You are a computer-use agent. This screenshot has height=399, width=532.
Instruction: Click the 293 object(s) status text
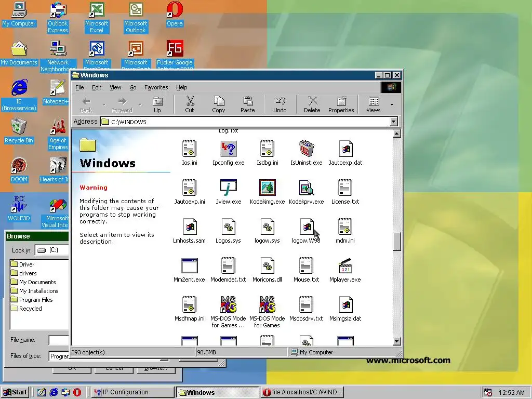click(x=88, y=352)
